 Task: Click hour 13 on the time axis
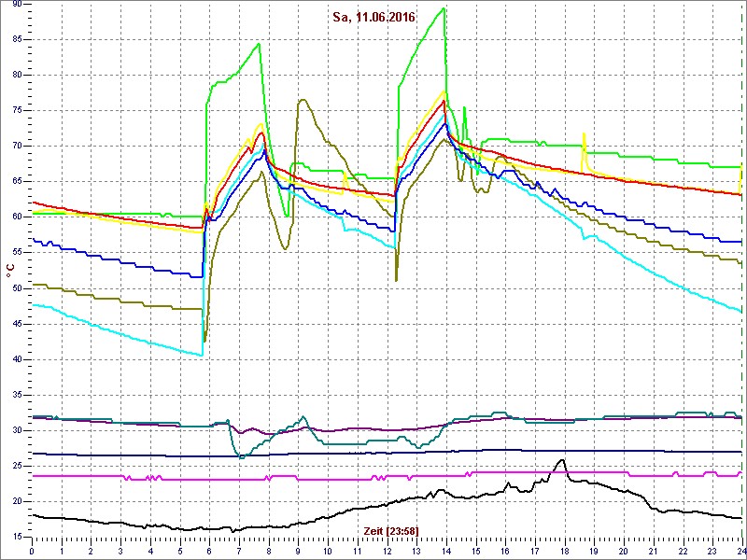(x=416, y=549)
